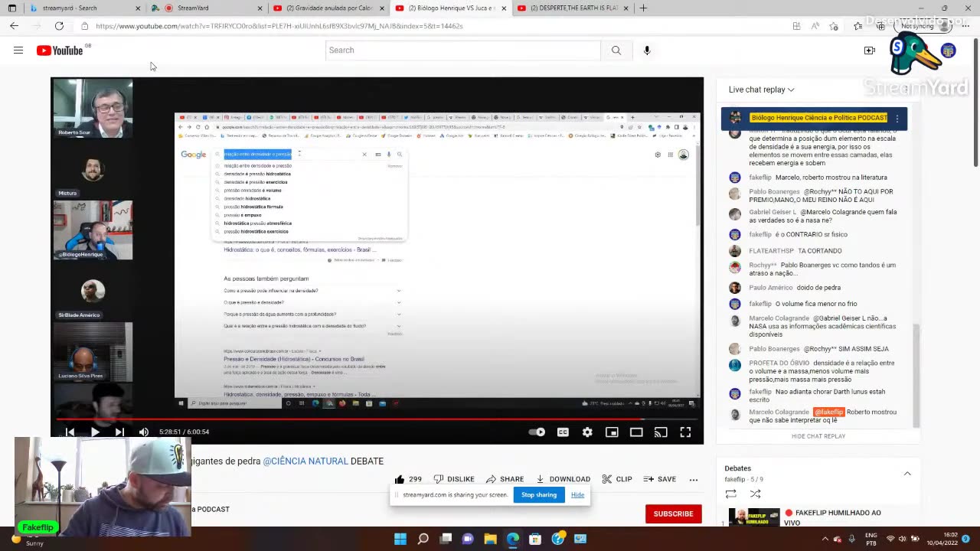Click the DISLIKE thumbs down button

tap(454, 479)
